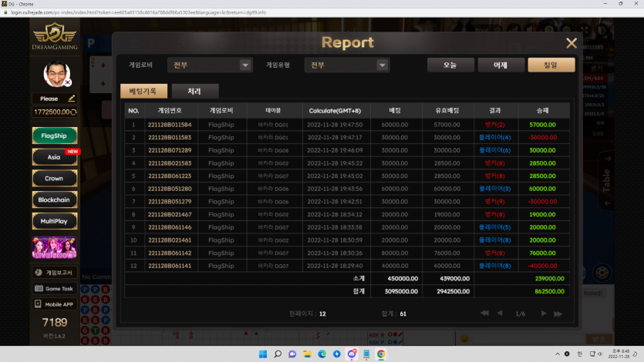The width and height of the screenshot is (644, 362).
Task: Filter the report by 어제
Action: coord(501,65)
